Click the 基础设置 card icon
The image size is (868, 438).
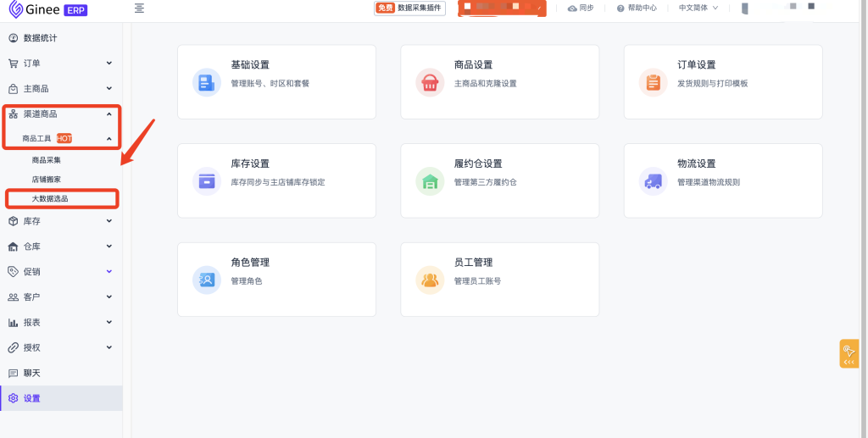click(207, 82)
